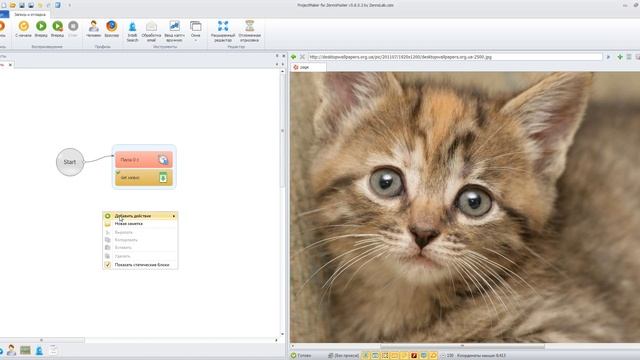Click the canvas vertical scrollbar down arrow

pos(282,334)
